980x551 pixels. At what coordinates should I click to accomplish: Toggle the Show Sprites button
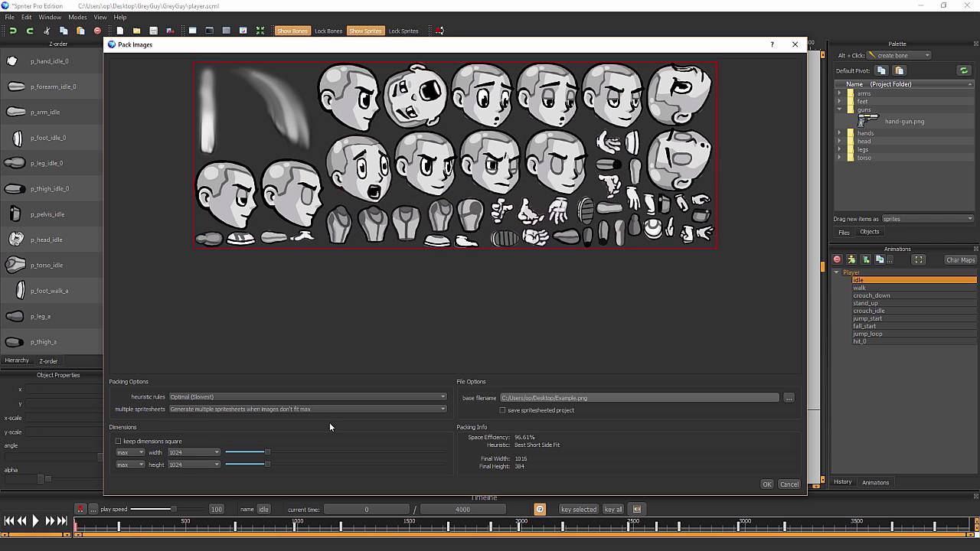(365, 31)
